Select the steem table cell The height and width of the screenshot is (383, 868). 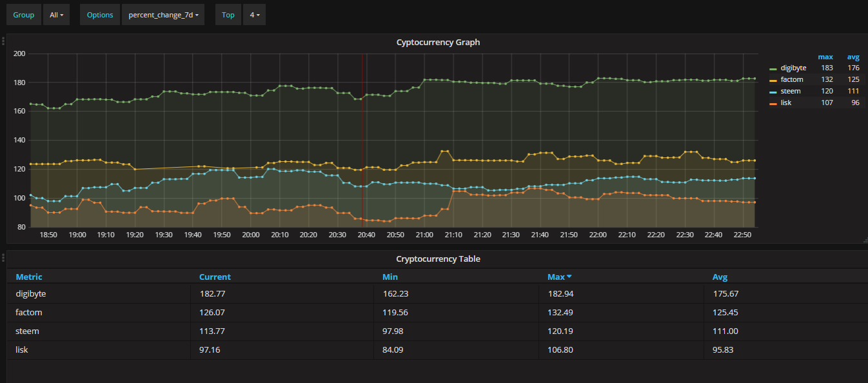coord(99,331)
